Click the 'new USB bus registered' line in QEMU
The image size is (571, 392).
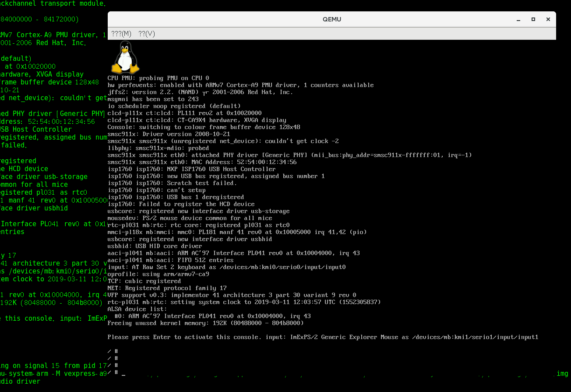216,176
